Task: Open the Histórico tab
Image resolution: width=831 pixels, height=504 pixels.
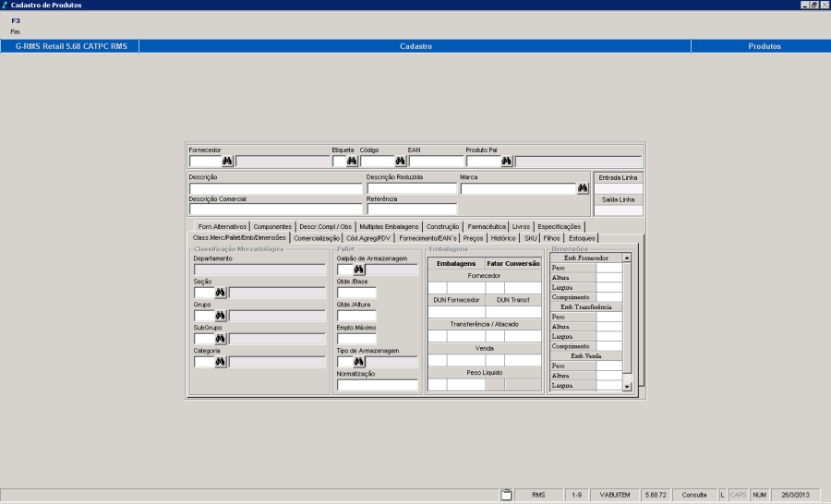Action: point(503,238)
